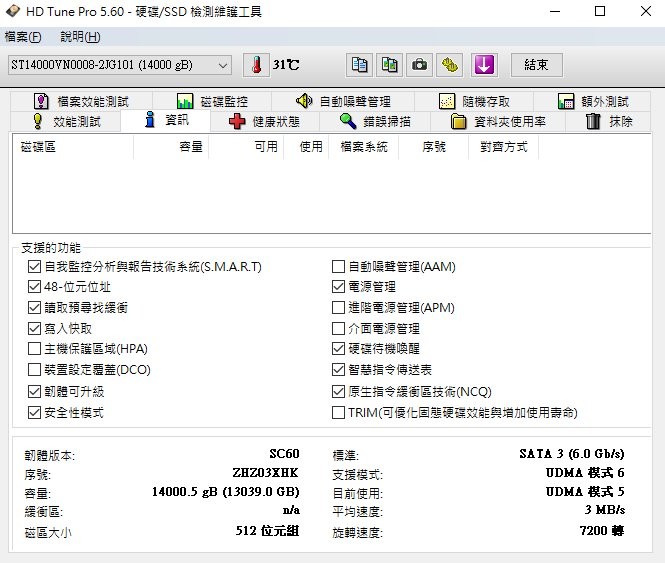
Task: Click the copy screenshot to clipboard icon
Action: click(x=390, y=65)
